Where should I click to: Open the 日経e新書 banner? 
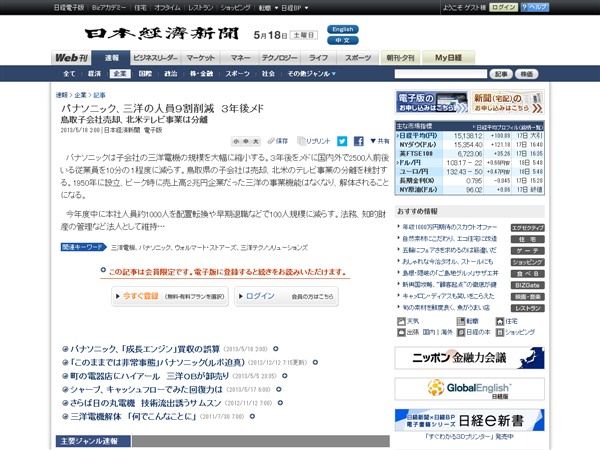470,420
